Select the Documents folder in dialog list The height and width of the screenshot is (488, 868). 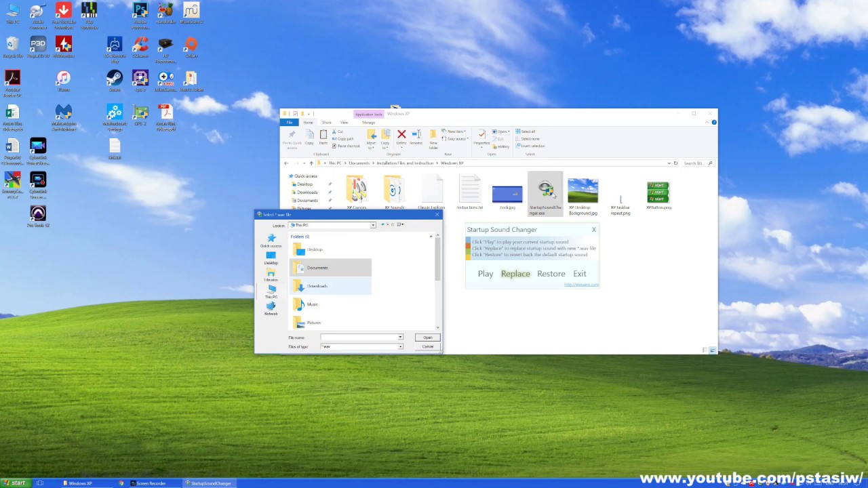[x=330, y=268]
